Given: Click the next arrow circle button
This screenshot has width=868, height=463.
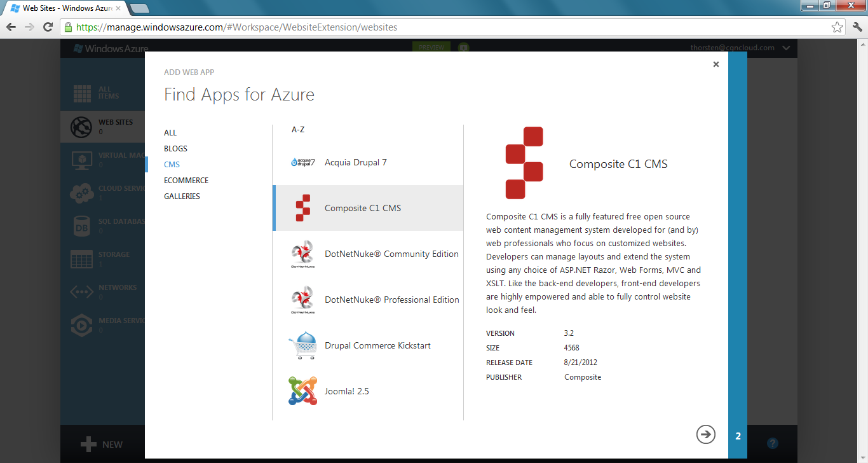Looking at the screenshot, I should tap(705, 434).
